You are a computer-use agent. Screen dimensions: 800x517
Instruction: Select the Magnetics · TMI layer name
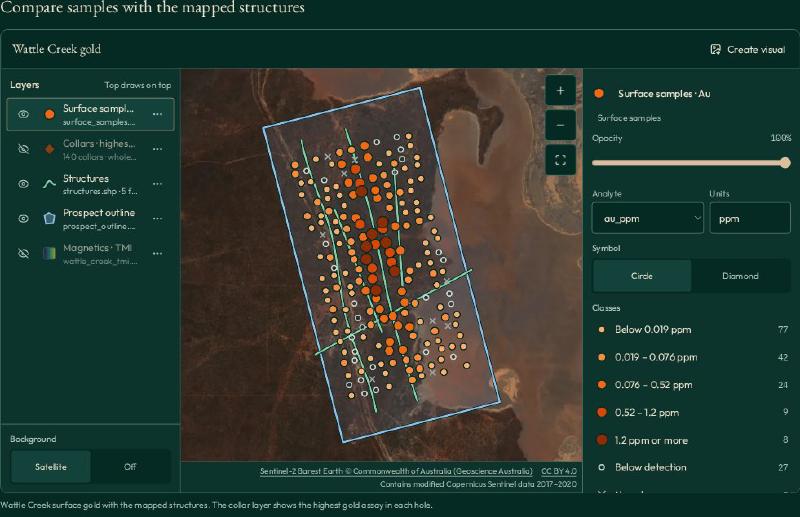pos(97,248)
